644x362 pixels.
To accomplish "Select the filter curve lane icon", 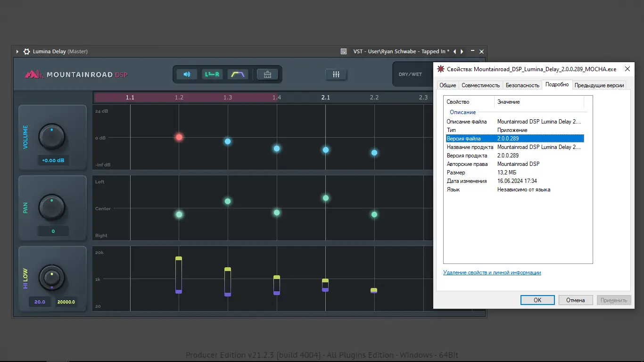I will (238, 74).
